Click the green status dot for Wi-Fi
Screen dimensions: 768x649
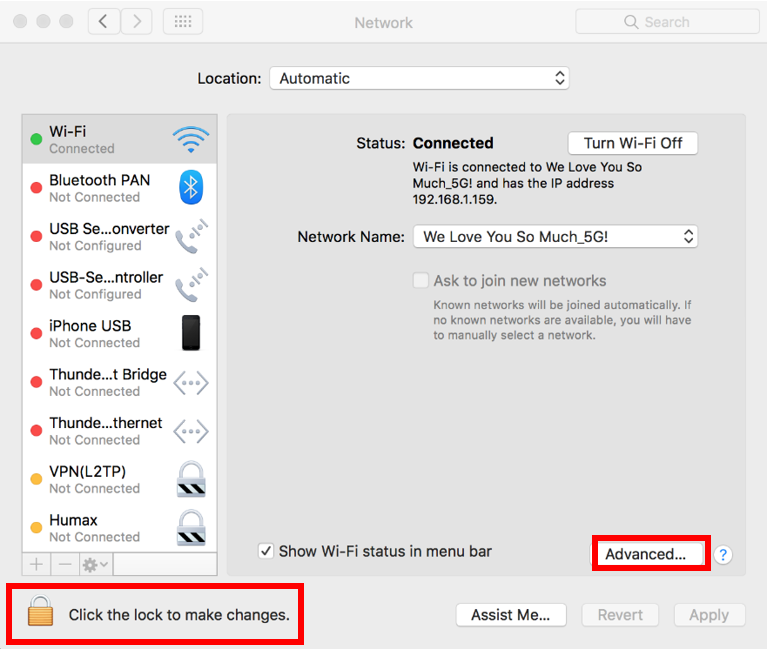coord(36,139)
